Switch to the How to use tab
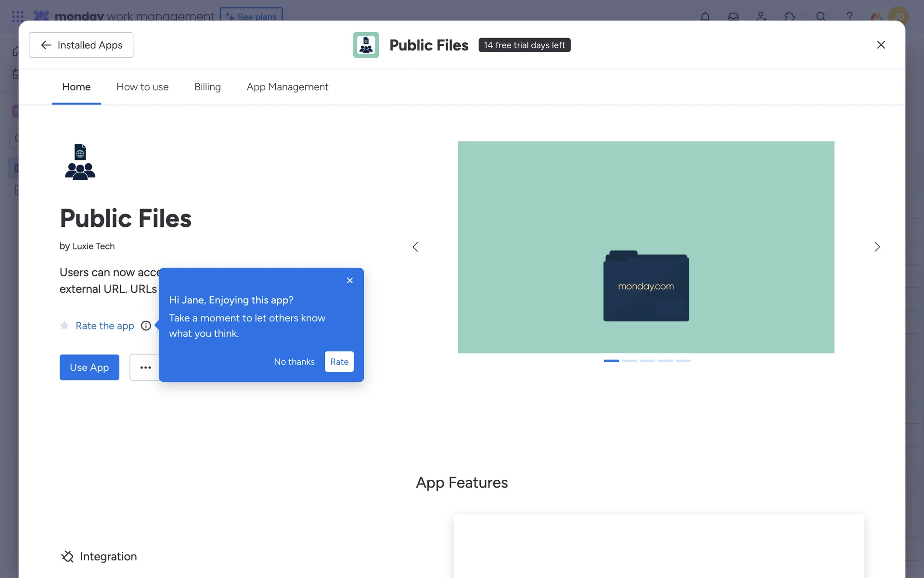924x578 pixels. 142,87
